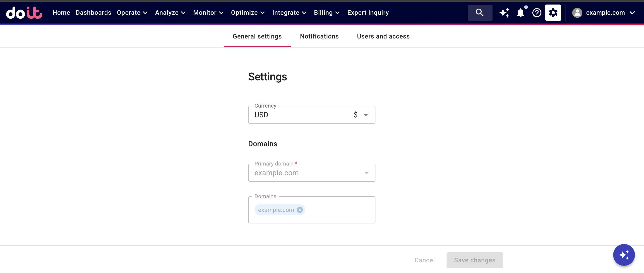Go to Expert inquiry link
This screenshot has height=273, width=644.
coord(368,12)
